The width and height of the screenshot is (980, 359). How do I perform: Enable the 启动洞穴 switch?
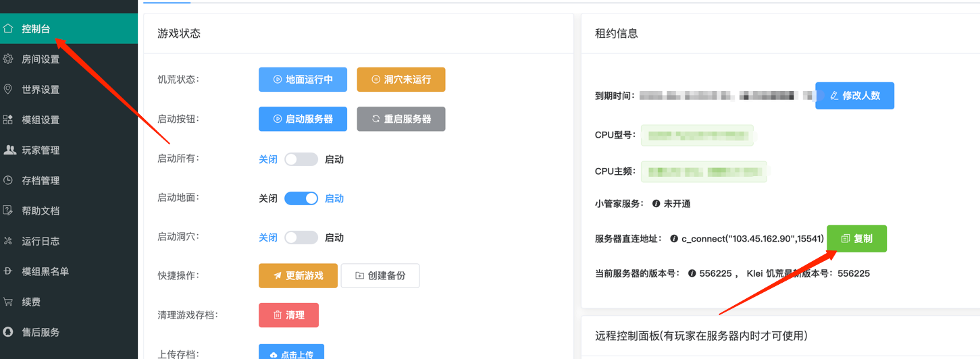point(301,238)
